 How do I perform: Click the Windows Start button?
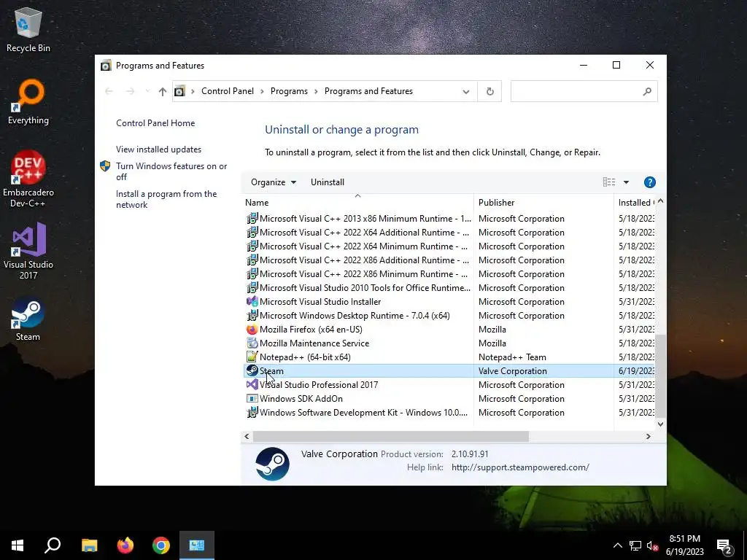18,545
